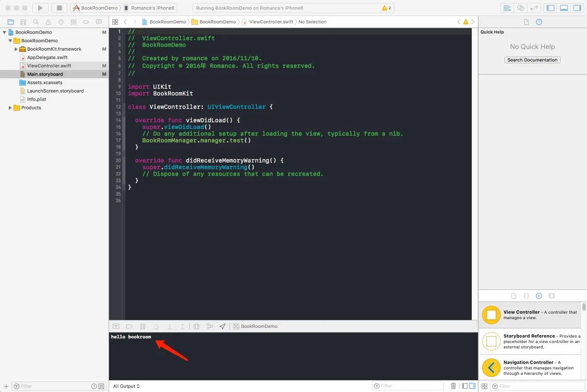Click the object library Filter field

click(538, 386)
